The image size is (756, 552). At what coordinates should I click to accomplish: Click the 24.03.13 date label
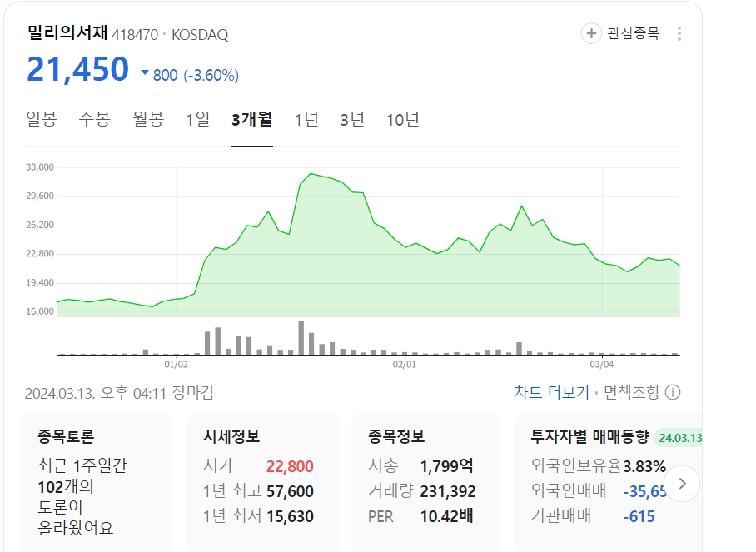point(679,435)
